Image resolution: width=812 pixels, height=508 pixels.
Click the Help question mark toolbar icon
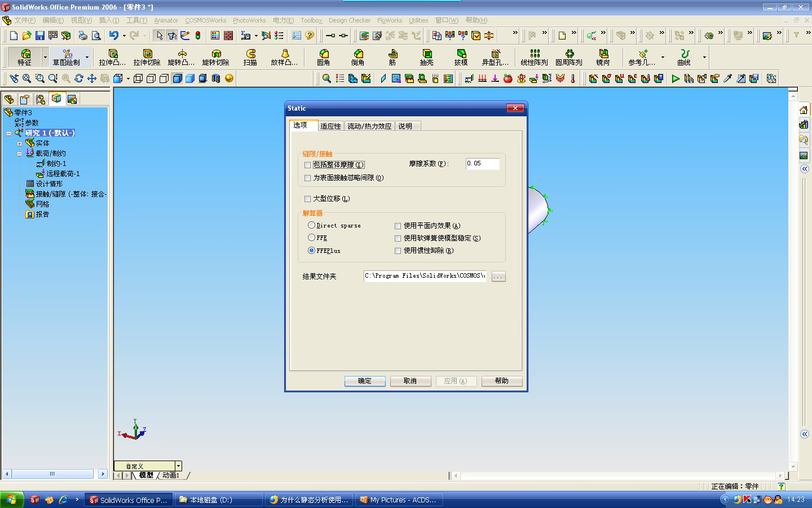310,36
